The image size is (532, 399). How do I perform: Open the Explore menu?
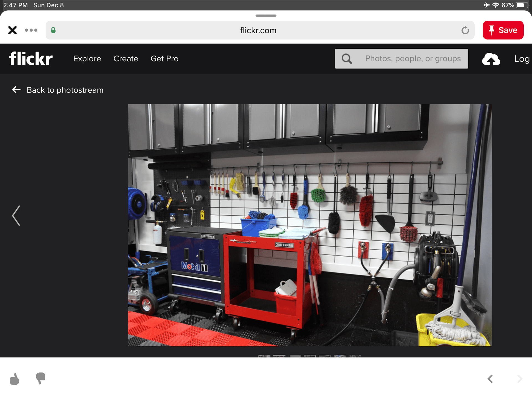87,59
